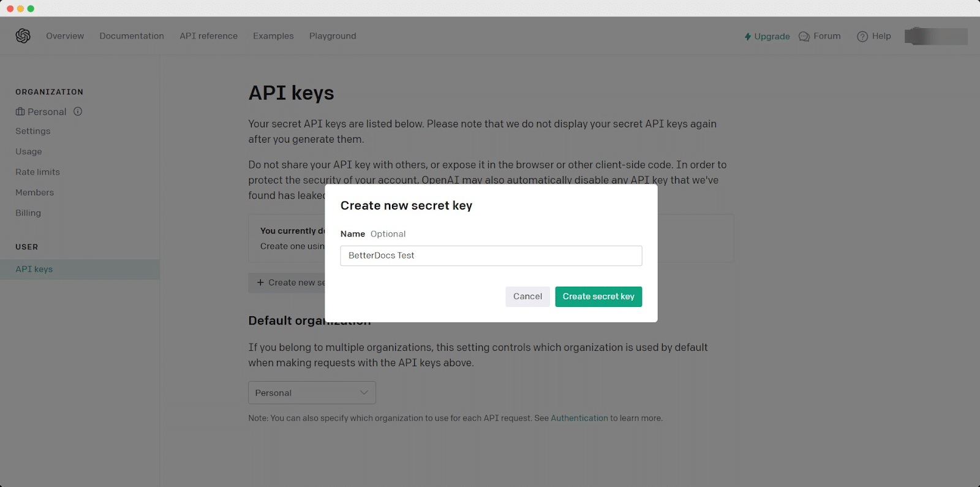
Task: Open the Authentication link
Action: click(579, 418)
